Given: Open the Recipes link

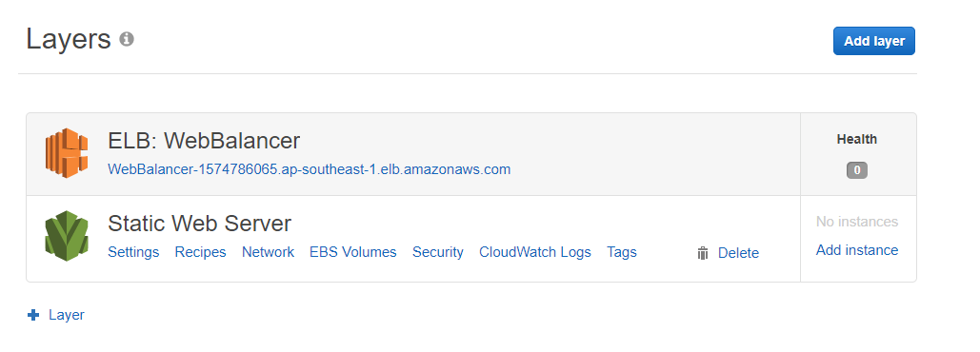Looking at the screenshot, I should 201,252.
